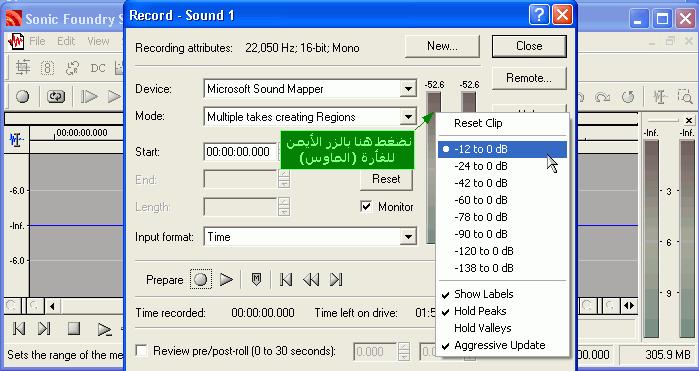The image size is (699, 371).
Task: Open the Input format dropdown
Action: (x=408, y=237)
